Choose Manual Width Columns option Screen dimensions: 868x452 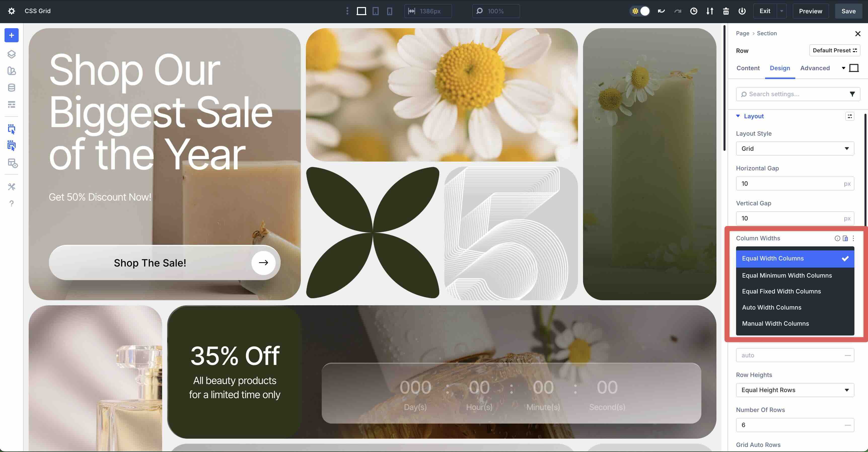[x=775, y=323]
